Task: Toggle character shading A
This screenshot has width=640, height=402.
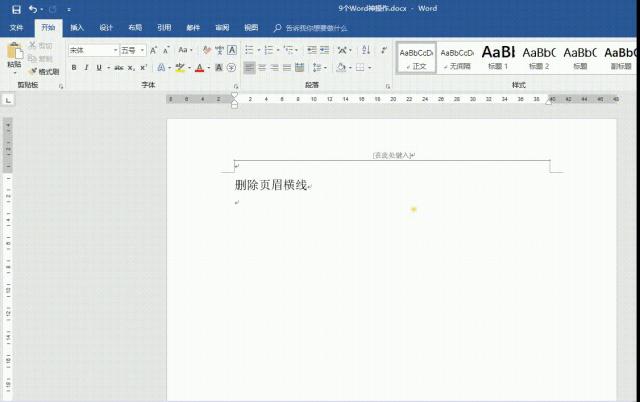Action: point(219,68)
